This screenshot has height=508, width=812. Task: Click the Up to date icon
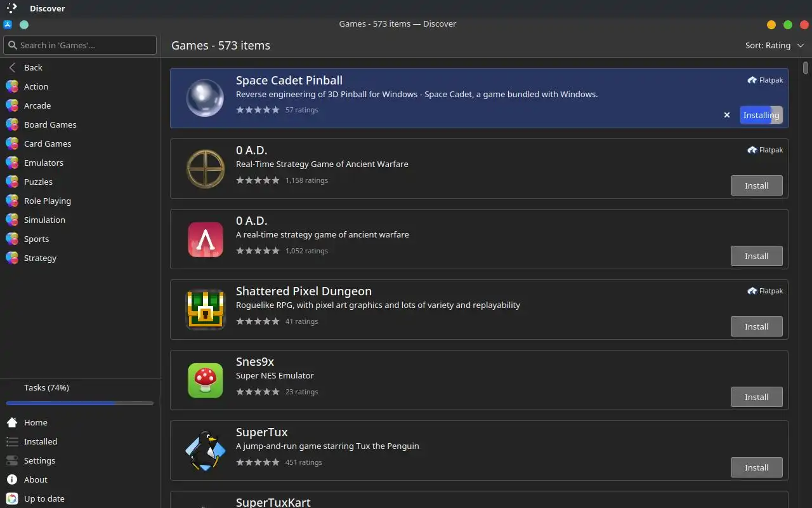coord(12,498)
